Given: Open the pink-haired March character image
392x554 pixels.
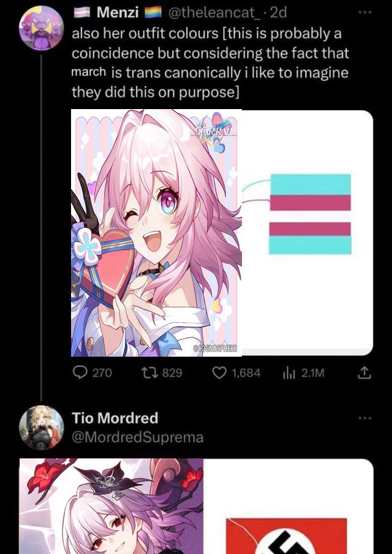Looking at the screenshot, I should pyautogui.click(x=156, y=233).
